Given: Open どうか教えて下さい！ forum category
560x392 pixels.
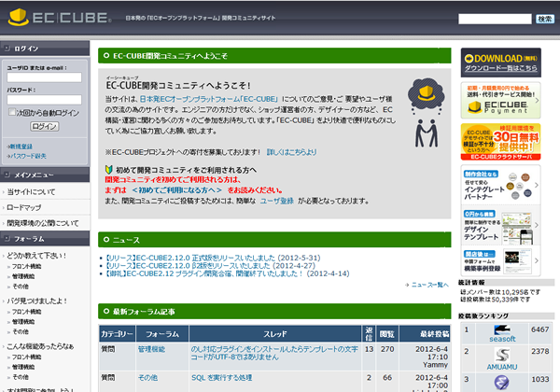Looking at the screenshot, I should 36,256.
